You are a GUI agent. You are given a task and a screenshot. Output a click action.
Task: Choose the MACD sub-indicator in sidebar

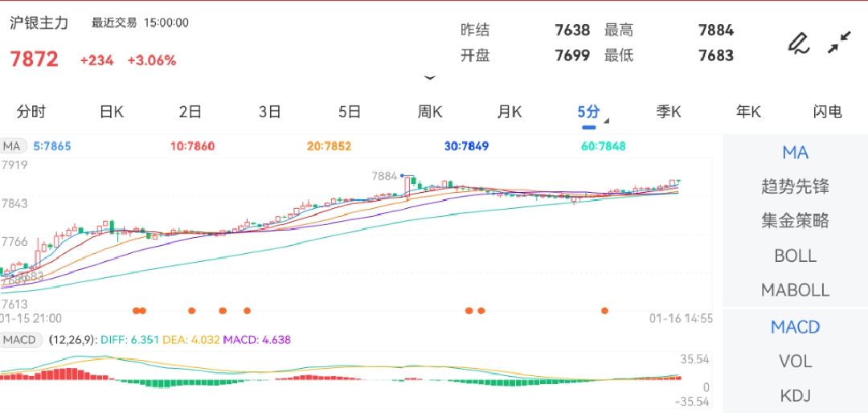(x=795, y=327)
